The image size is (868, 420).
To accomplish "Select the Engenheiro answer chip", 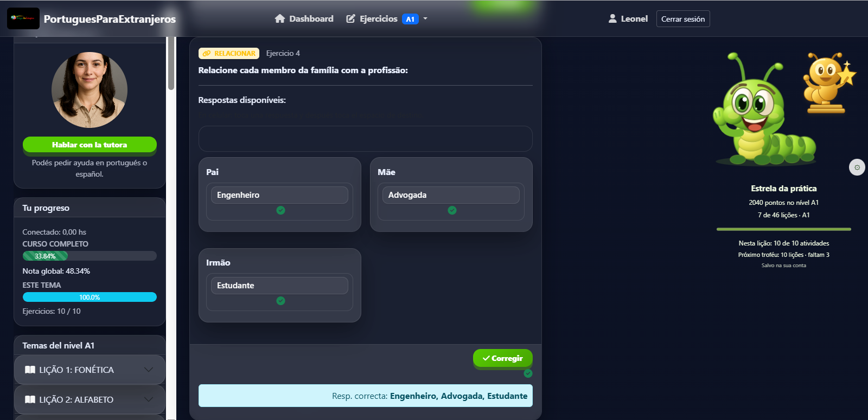I will (x=279, y=195).
